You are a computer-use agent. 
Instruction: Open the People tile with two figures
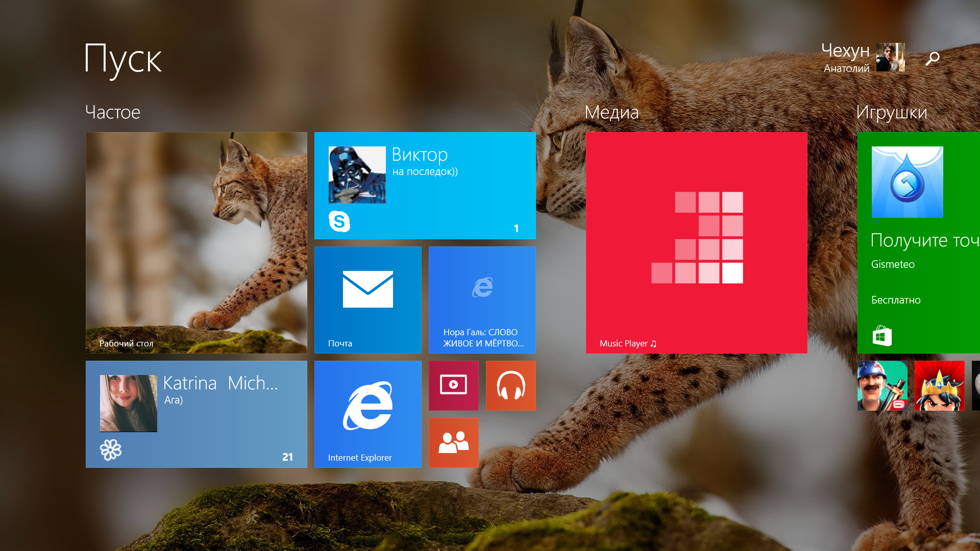453,443
